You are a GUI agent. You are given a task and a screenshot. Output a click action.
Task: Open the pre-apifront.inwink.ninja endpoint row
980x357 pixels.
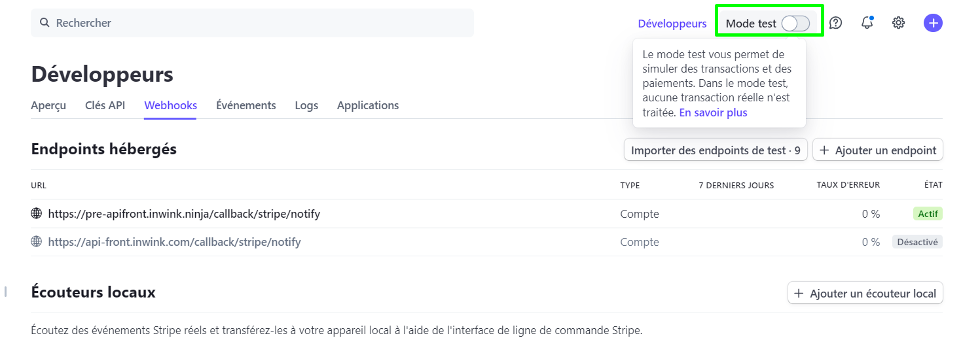[x=486, y=213]
